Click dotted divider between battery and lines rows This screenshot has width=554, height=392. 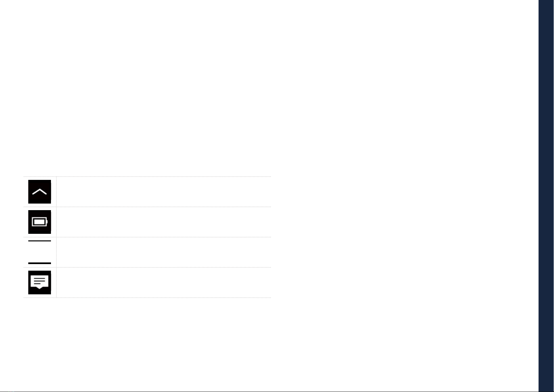tap(147, 237)
